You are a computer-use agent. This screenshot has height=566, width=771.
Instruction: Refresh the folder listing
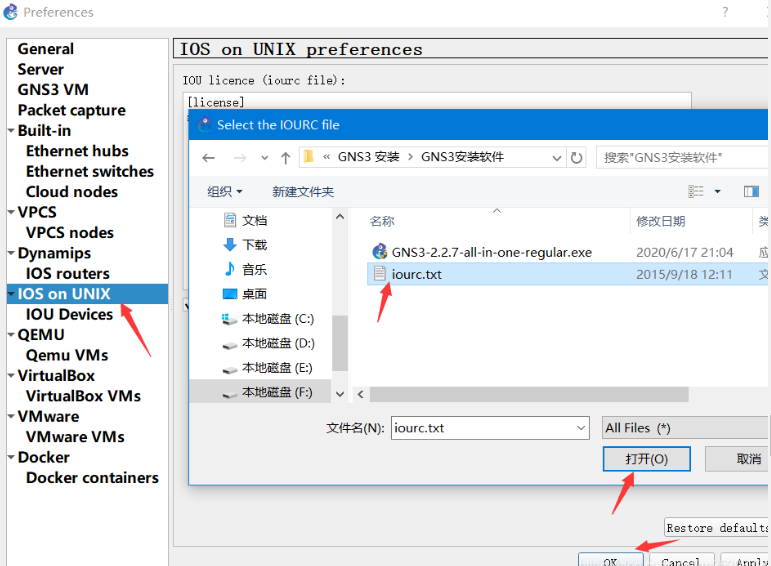576,158
